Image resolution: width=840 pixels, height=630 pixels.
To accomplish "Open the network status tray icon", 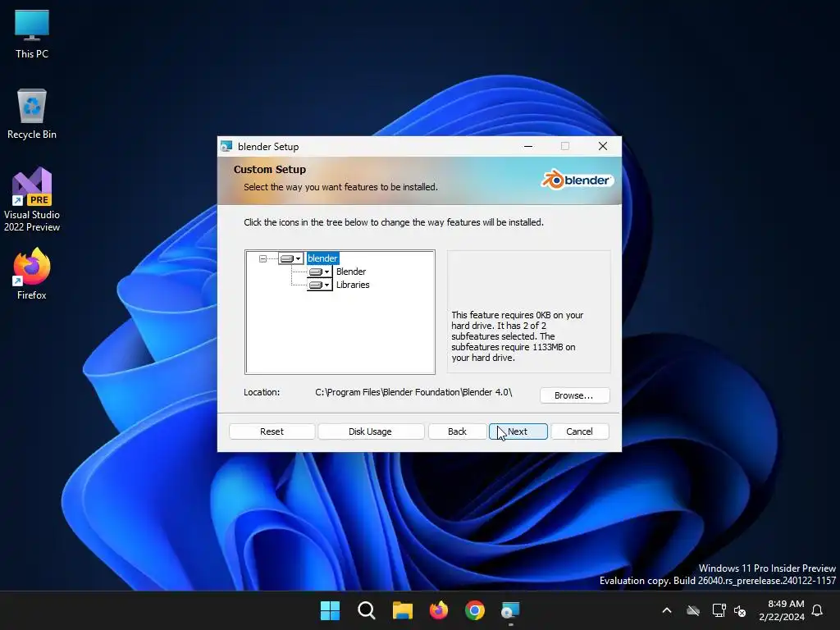I will pyautogui.click(x=719, y=610).
